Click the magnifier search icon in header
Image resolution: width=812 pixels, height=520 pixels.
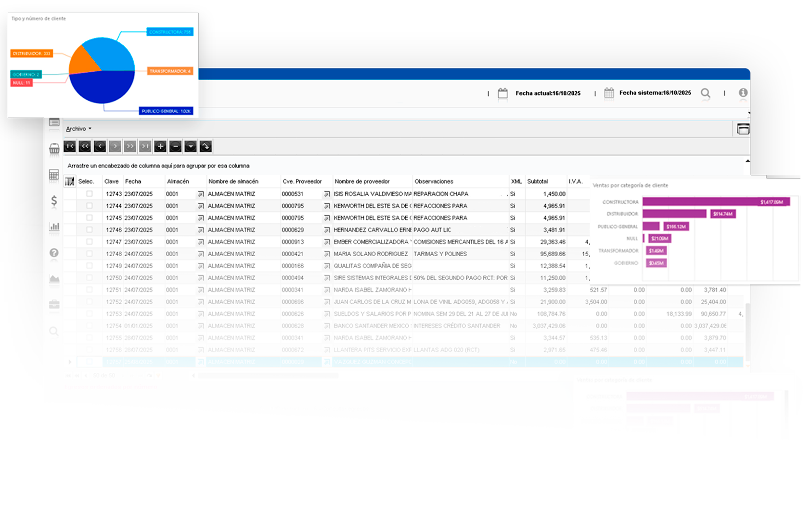point(706,93)
